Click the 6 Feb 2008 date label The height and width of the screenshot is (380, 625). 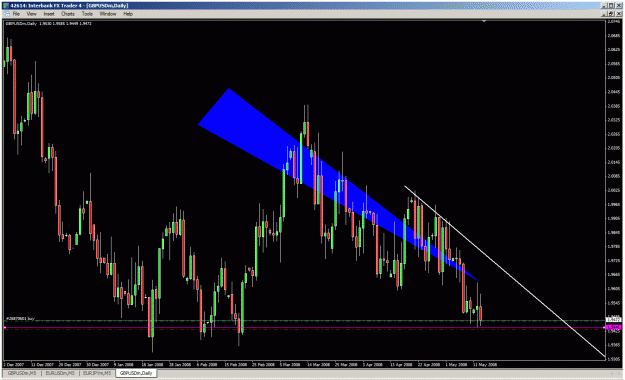pos(207,364)
